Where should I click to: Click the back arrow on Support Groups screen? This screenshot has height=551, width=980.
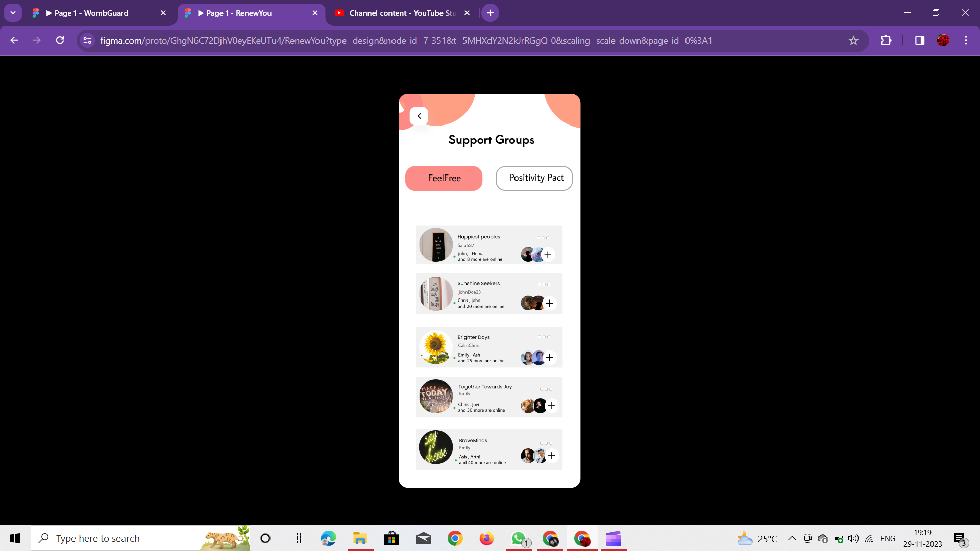(419, 116)
